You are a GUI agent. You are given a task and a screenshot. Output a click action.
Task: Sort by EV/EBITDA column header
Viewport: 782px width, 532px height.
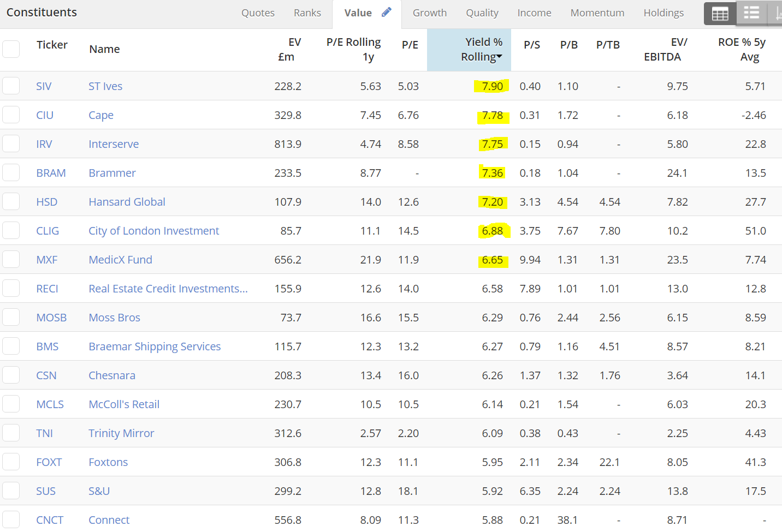coord(665,49)
